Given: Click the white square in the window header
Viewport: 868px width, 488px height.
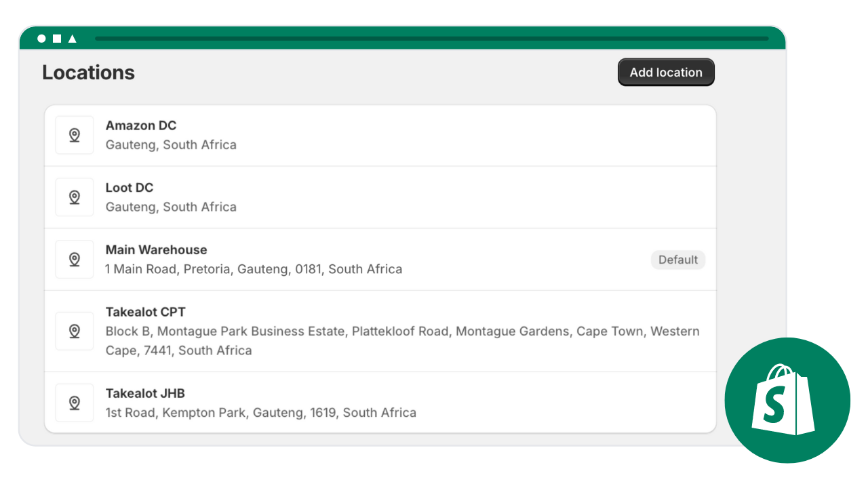Looking at the screenshot, I should click(57, 39).
